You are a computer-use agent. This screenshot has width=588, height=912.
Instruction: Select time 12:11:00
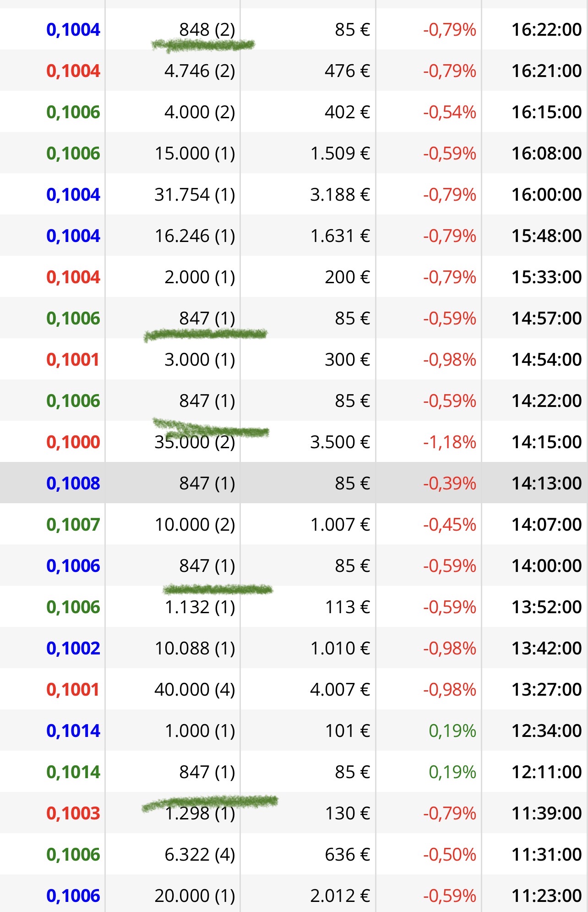click(546, 772)
